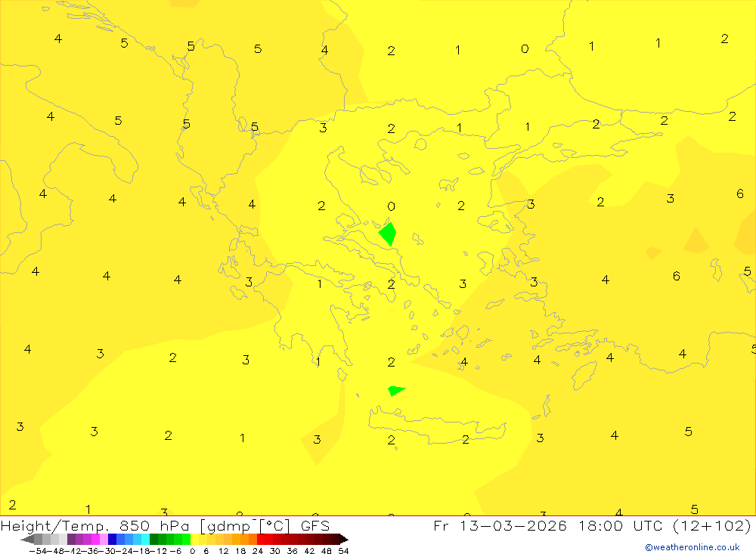Click the "(12+102)" forecast run label
The image size is (756, 554).
[x=711, y=525]
